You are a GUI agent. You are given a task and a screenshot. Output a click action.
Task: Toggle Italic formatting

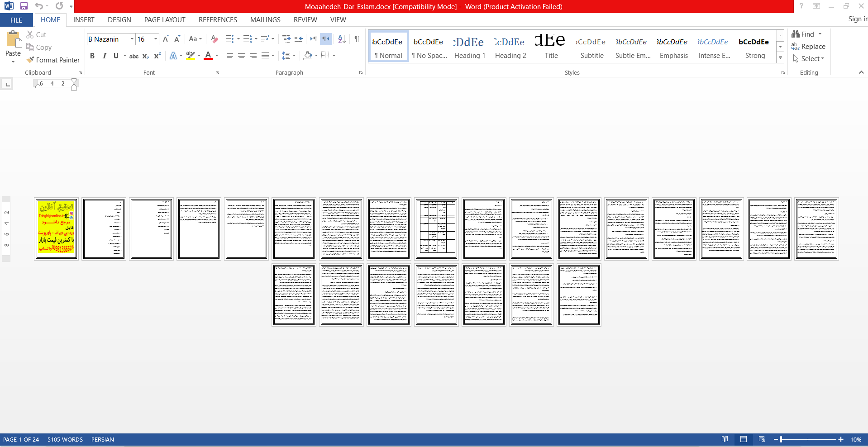pyautogui.click(x=104, y=56)
